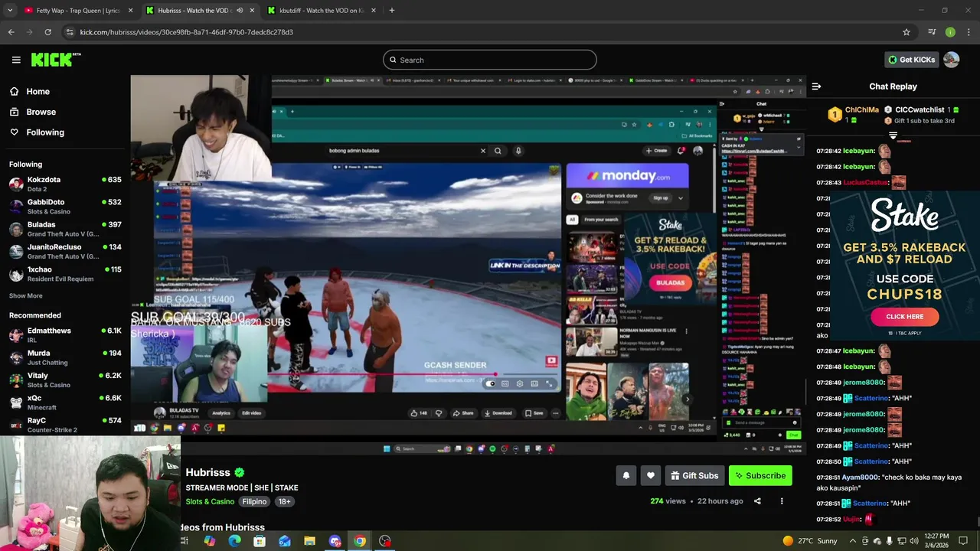Click the volume icon in system tray
Image resolution: width=980 pixels, height=551 pixels.
913,541
